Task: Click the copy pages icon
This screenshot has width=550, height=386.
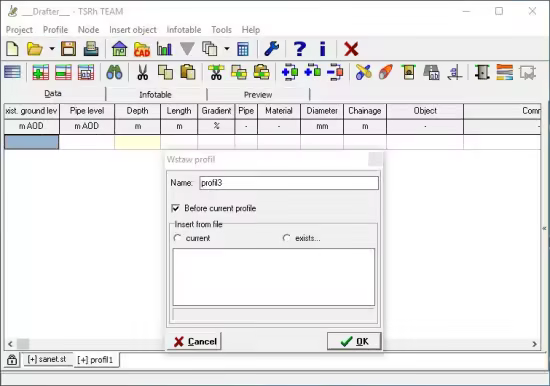Action: 209,49
